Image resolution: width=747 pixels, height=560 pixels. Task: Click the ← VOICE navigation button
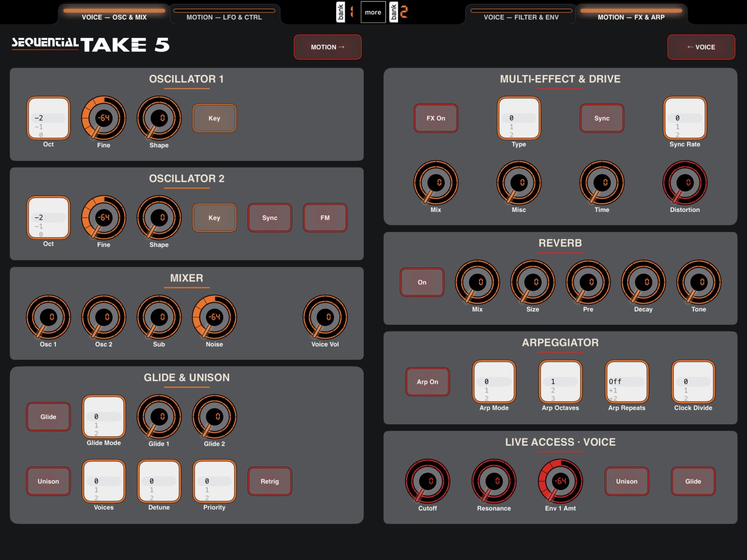[701, 47]
